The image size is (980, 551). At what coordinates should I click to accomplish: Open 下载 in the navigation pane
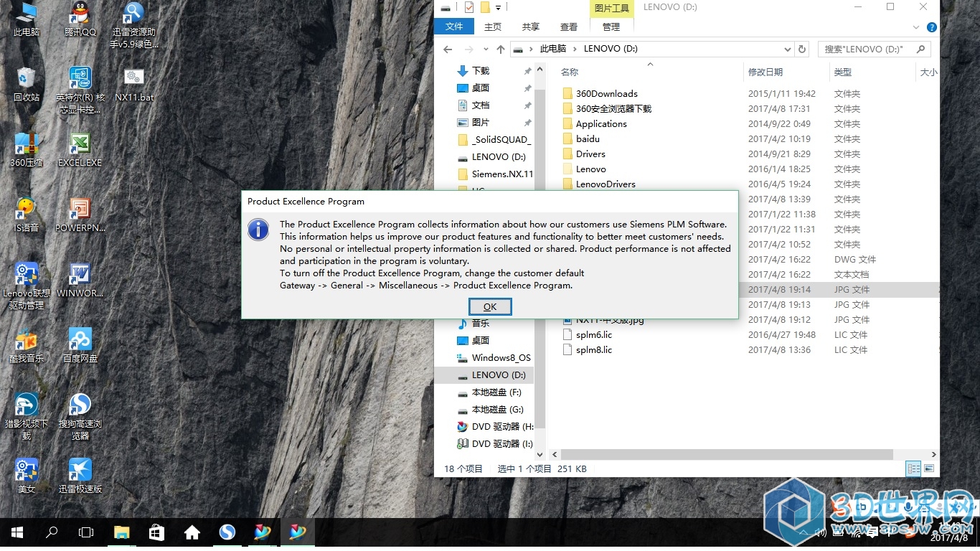click(481, 71)
